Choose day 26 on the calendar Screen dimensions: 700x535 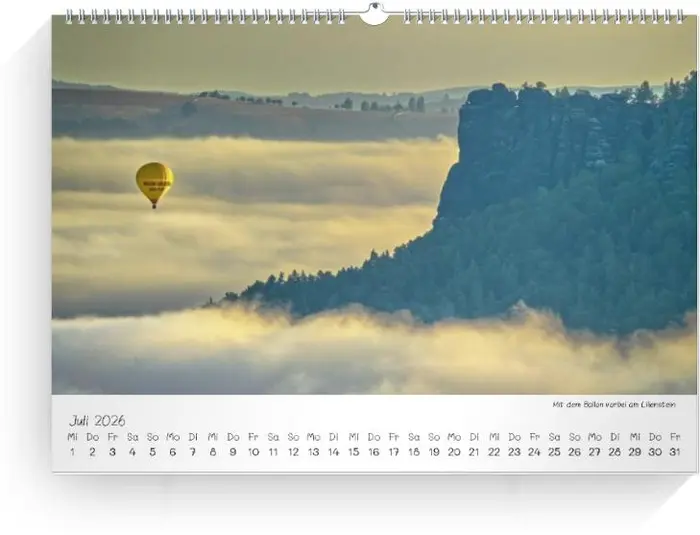[x=574, y=452]
